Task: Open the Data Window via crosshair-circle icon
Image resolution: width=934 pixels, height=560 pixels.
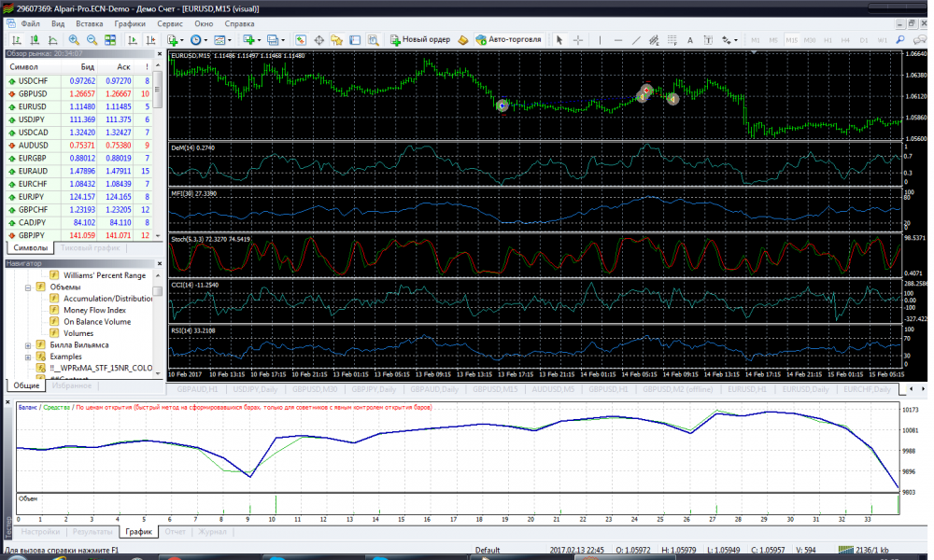Action: coord(318,40)
